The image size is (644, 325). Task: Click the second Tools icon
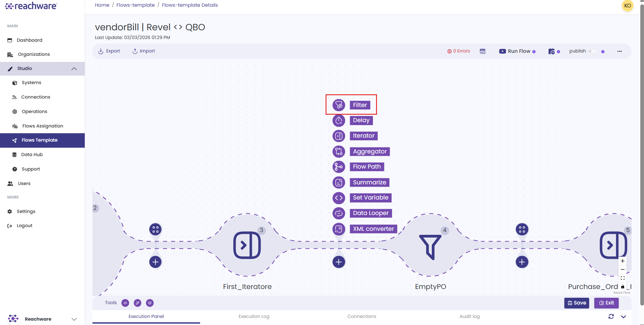[138, 303]
